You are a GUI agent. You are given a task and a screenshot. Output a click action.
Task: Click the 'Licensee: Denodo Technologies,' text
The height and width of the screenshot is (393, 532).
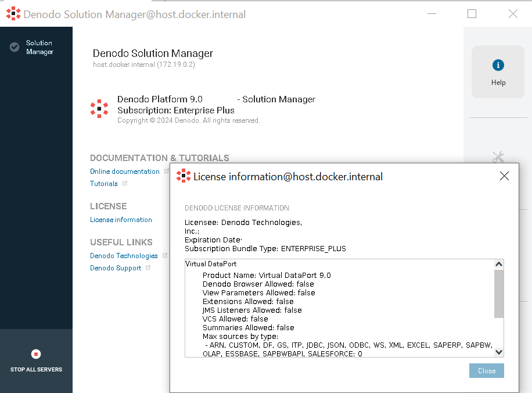pyautogui.click(x=243, y=223)
